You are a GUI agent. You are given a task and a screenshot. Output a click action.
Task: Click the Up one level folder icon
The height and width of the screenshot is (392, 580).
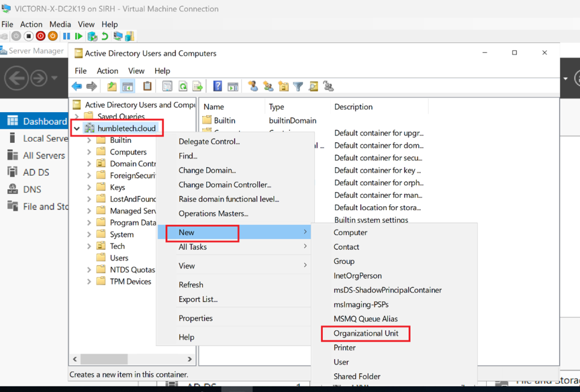[112, 87]
